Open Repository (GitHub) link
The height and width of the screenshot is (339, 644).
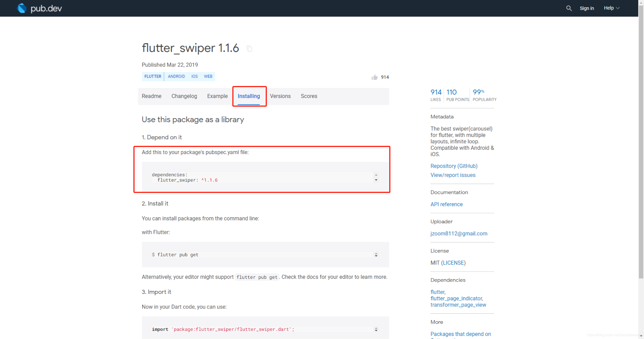click(454, 166)
